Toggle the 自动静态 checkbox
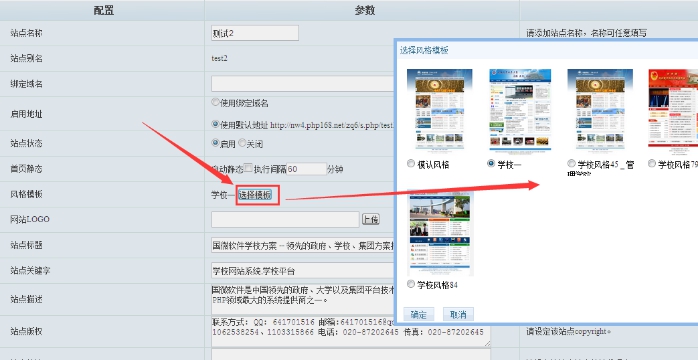Screen dimensions: 698x360 [x=248, y=168]
